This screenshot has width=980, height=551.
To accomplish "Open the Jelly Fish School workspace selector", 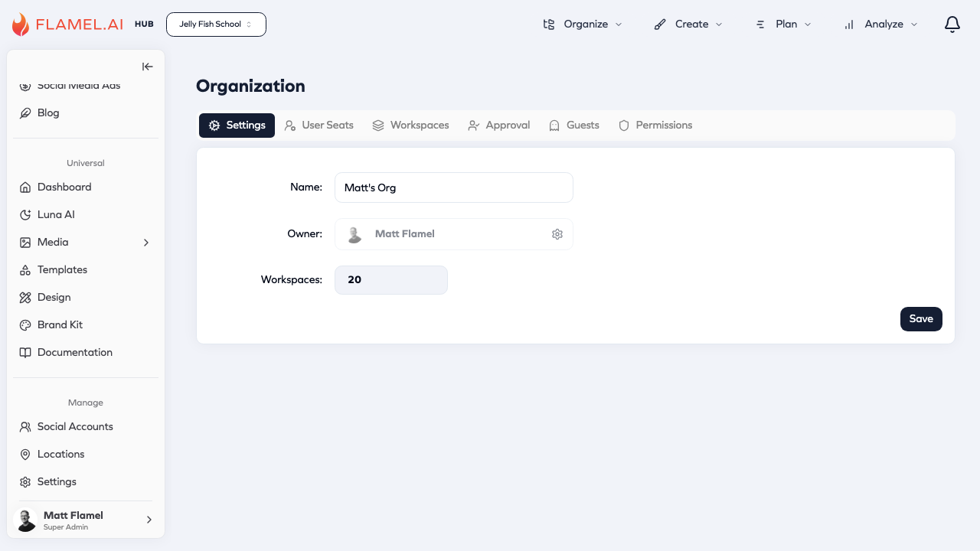I will click(216, 24).
